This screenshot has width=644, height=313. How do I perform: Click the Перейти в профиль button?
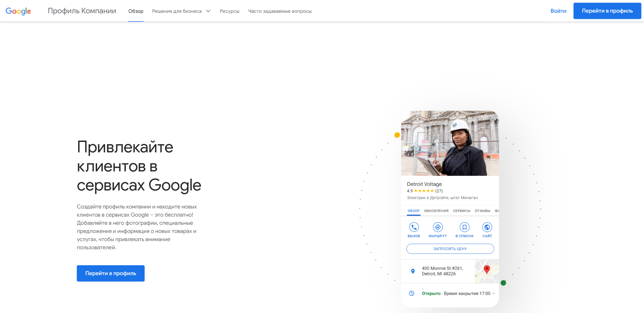[607, 10]
